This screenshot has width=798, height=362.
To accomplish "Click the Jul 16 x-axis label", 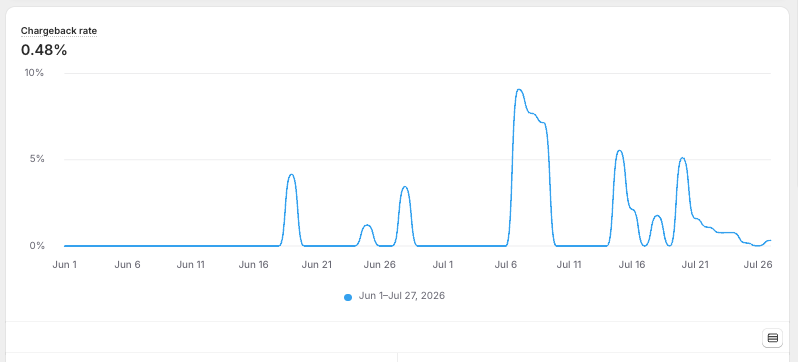I will 633,265.
